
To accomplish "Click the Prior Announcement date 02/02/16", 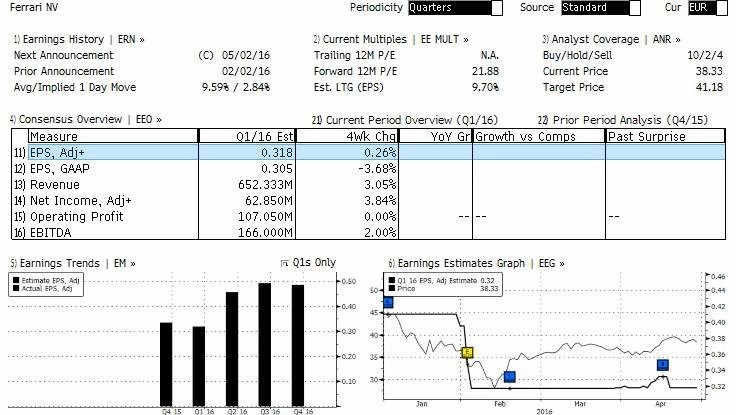I will [245, 71].
